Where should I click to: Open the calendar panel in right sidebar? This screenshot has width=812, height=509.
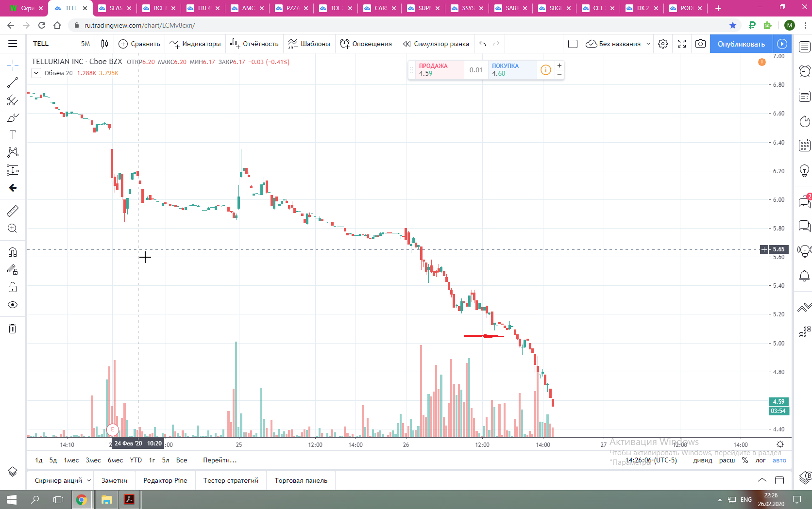click(805, 145)
